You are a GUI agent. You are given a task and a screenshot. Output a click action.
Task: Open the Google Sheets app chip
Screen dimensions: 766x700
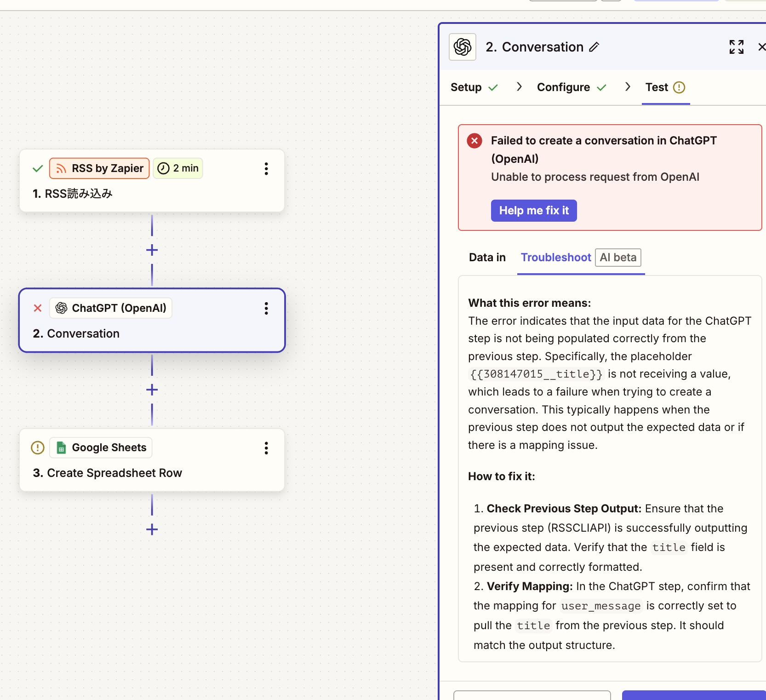click(101, 448)
